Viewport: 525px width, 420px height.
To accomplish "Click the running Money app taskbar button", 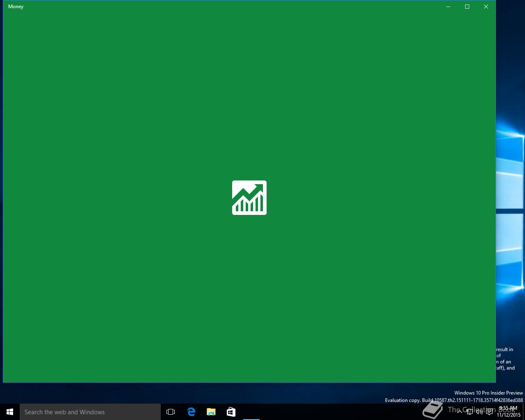I will 251,412.
